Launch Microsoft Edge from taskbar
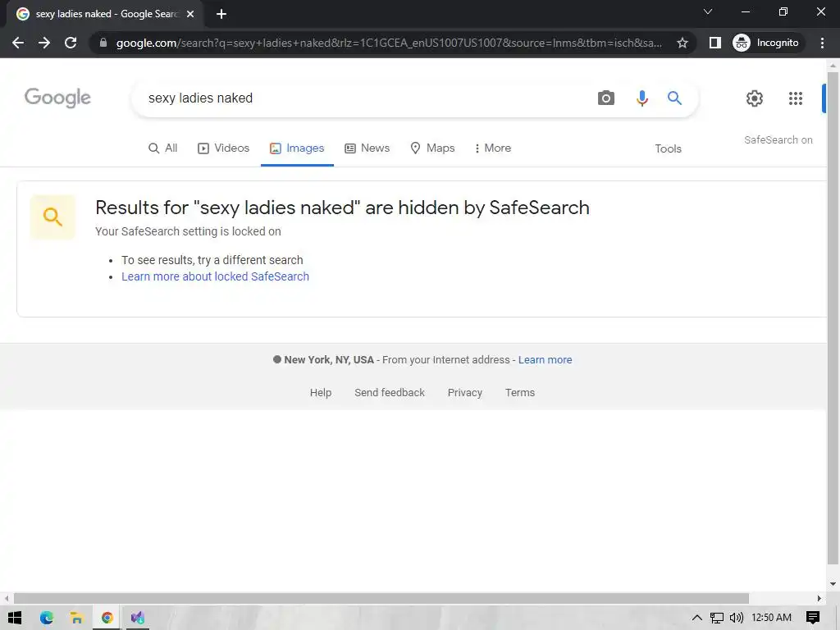The width and height of the screenshot is (840, 630). [x=47, y=618]
